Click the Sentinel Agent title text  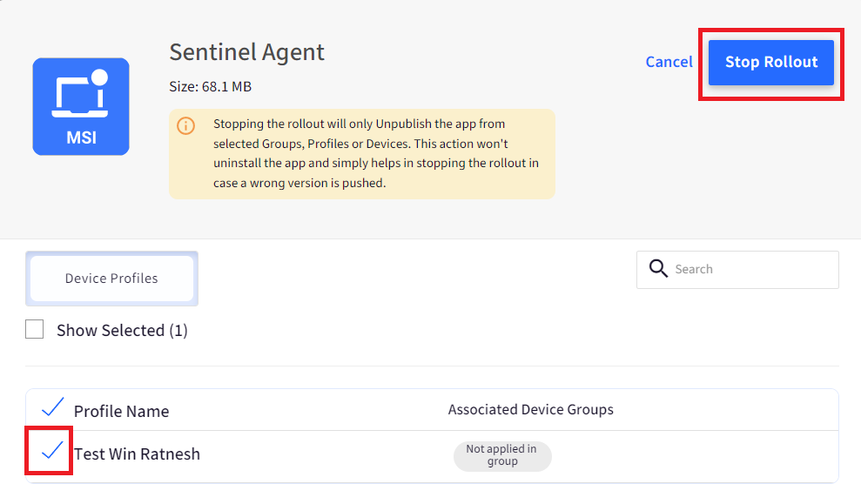click(246, 53)
